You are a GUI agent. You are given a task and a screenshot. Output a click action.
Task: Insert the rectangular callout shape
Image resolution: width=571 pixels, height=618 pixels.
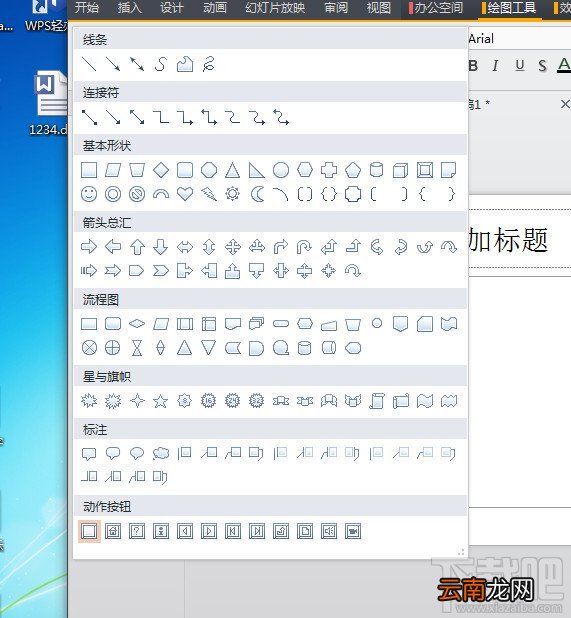[x=89, y=454]
